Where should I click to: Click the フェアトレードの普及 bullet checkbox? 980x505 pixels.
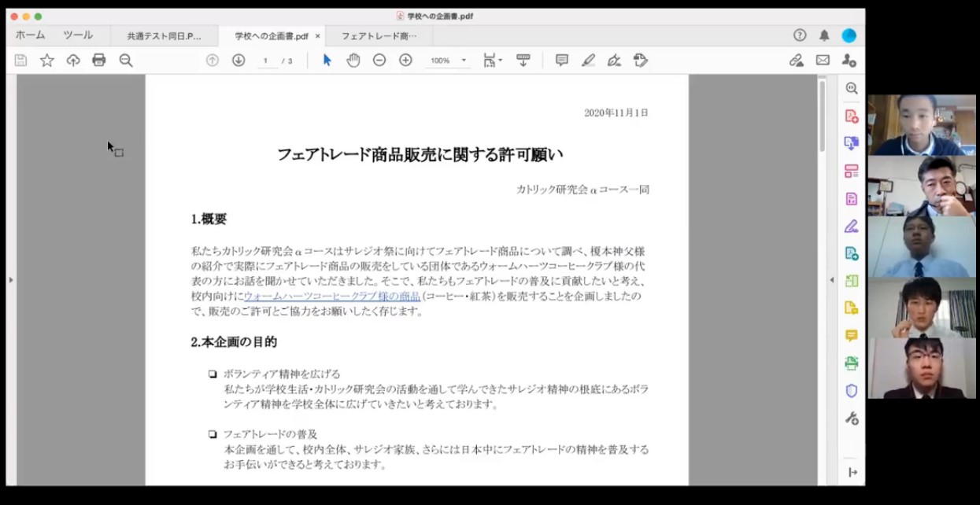[x=213, y=434]
